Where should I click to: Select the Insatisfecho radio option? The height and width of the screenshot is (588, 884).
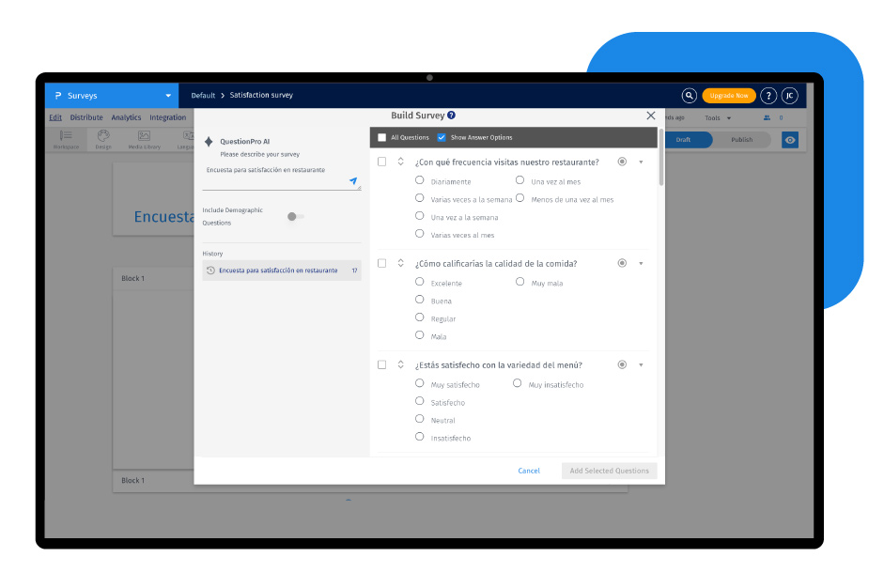tap(419, 437)
